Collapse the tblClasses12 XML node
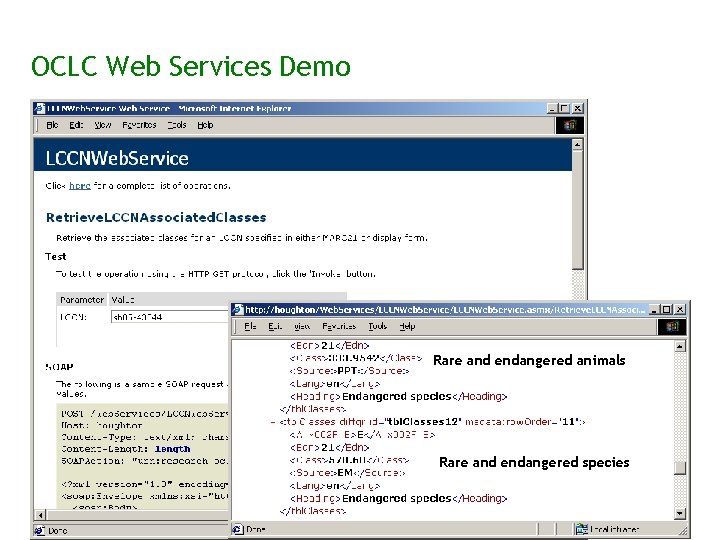This screenshot has height=540, width=720. [273, 422]
